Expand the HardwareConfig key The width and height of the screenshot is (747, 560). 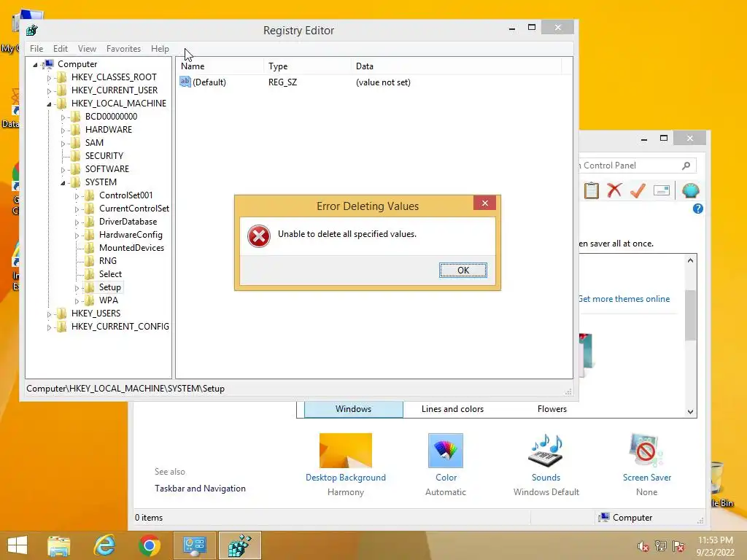click(x=77, y=236)
